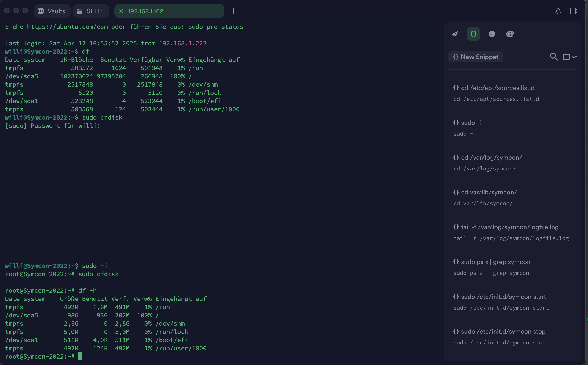Click the https://ubuntu.com/esm link in terminal
588x365 pixels.
pyautogui.click(x=68, y=27)
